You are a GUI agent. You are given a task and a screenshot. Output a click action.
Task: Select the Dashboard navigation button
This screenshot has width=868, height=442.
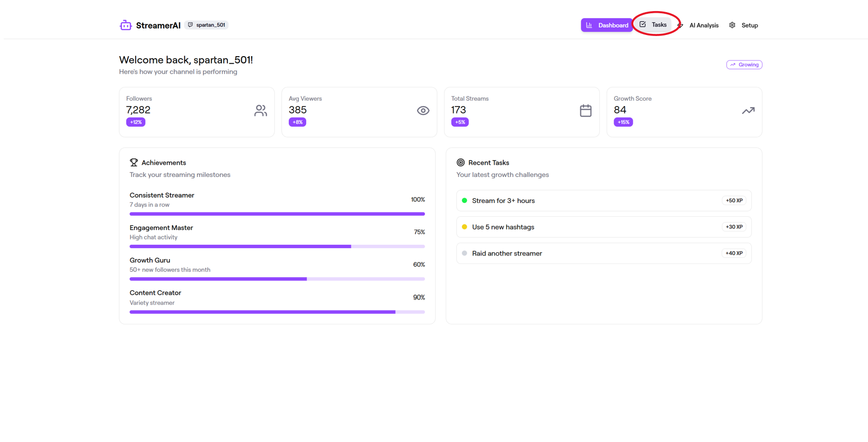607,25
